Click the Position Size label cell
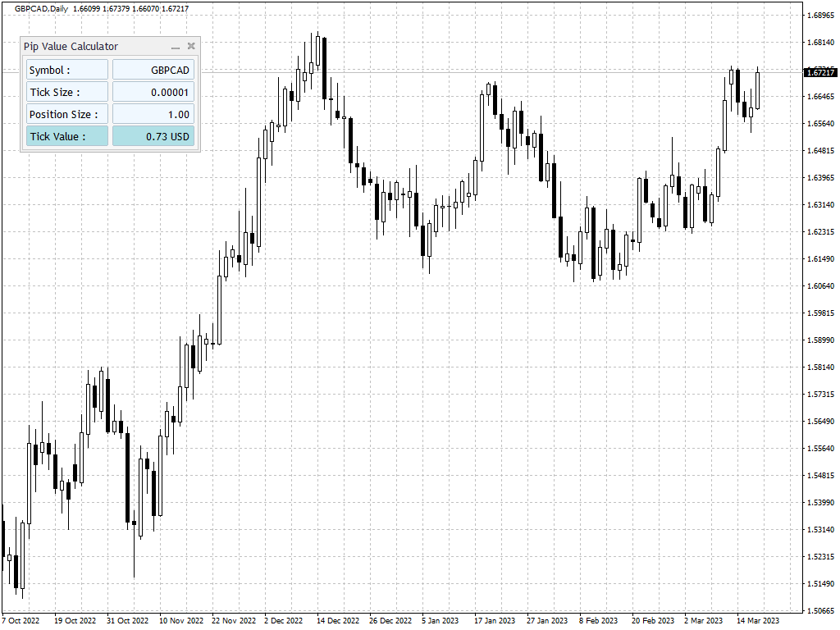 click(67, 114)
